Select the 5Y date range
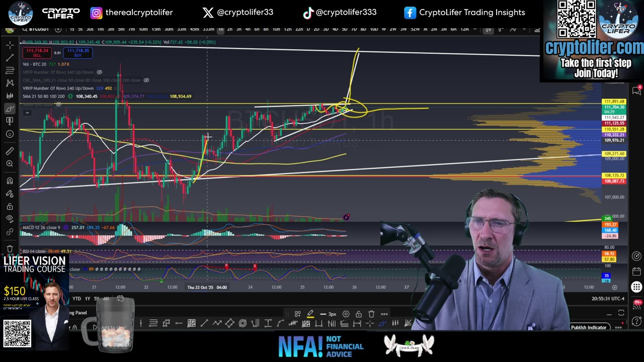The width and height of the screenshot is (644, 362). point(97,299)
